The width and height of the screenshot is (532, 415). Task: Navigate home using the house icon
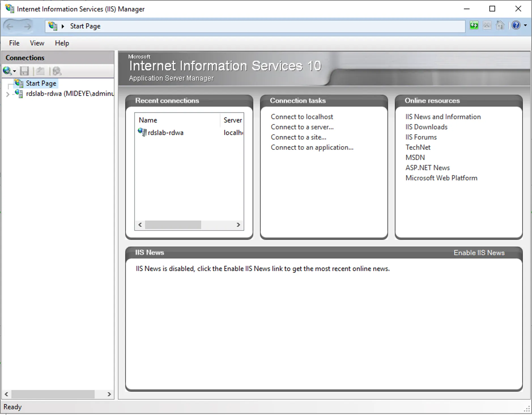click(x=500, y=25)
